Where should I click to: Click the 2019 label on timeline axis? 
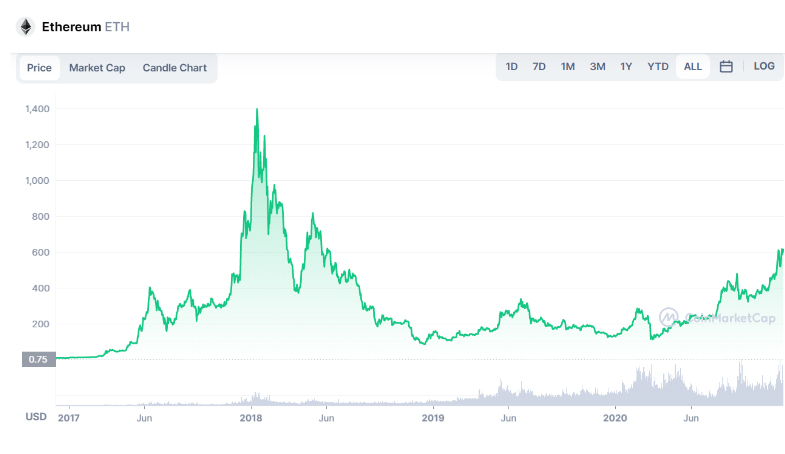pyautogui.click(x=432, y=417)
